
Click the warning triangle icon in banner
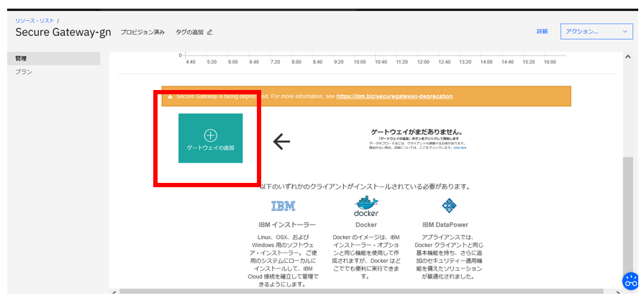(170, 96)
